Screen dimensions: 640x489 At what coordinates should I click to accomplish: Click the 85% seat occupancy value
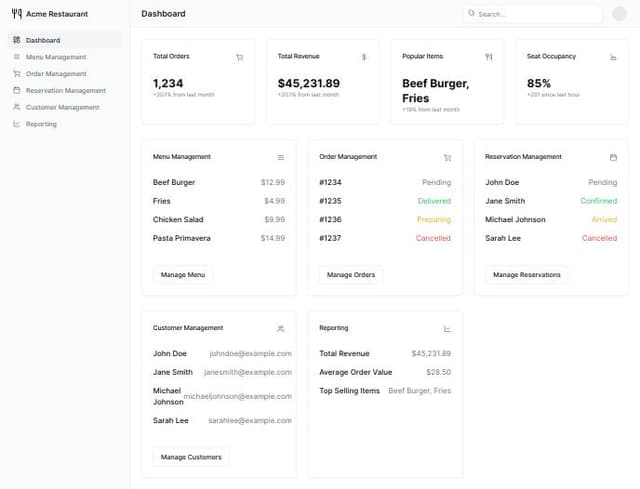point(539,83)
